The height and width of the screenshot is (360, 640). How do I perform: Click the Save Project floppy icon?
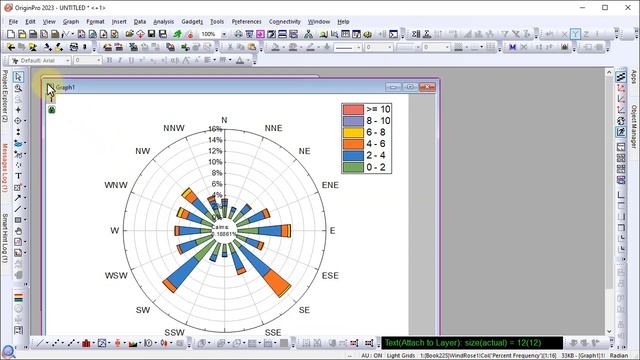151,34
